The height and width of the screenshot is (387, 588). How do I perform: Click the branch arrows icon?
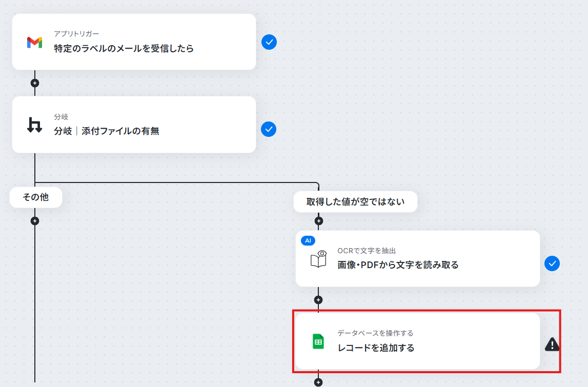[34, 125]
